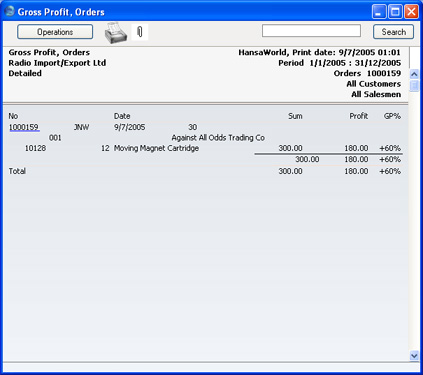Minimize the Gross Profit window
The height and width of the screenshot is (375, 423).
[x=379, y=12]
